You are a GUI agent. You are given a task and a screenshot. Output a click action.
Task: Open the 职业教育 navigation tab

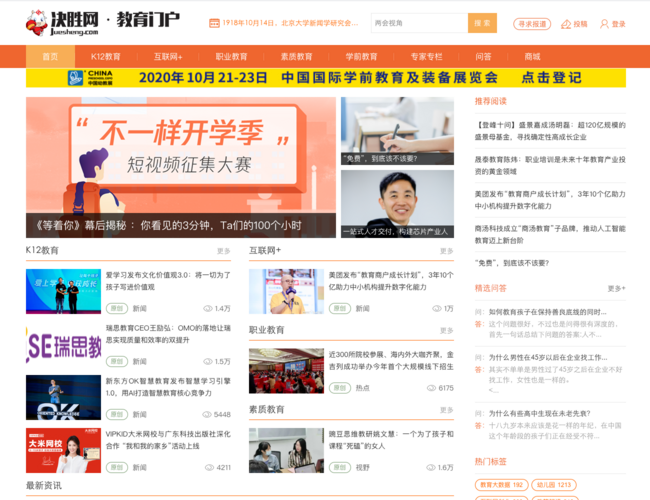(231, 56)
